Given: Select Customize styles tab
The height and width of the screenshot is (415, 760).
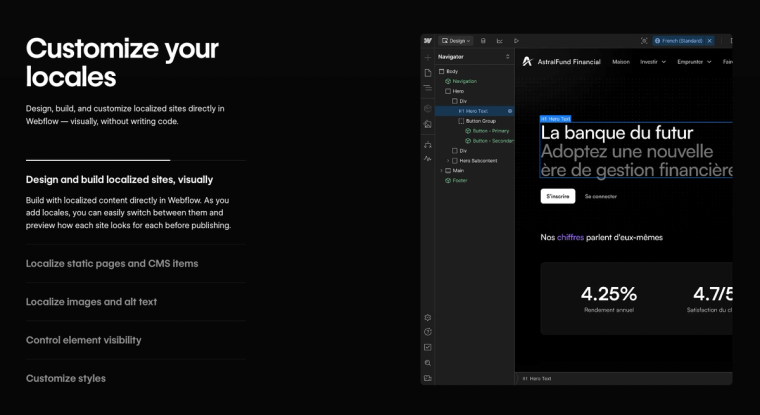Looking at the screenshot, I should pyautogui.click(x=65, y=379).
